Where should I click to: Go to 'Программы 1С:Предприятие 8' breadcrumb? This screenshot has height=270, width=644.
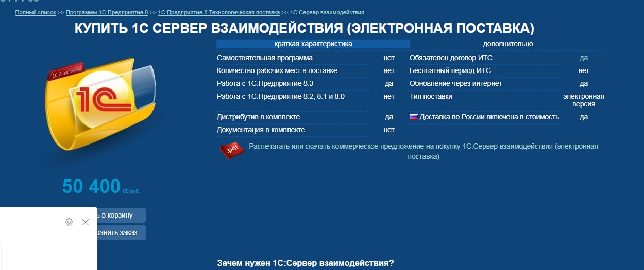point(107,12)
